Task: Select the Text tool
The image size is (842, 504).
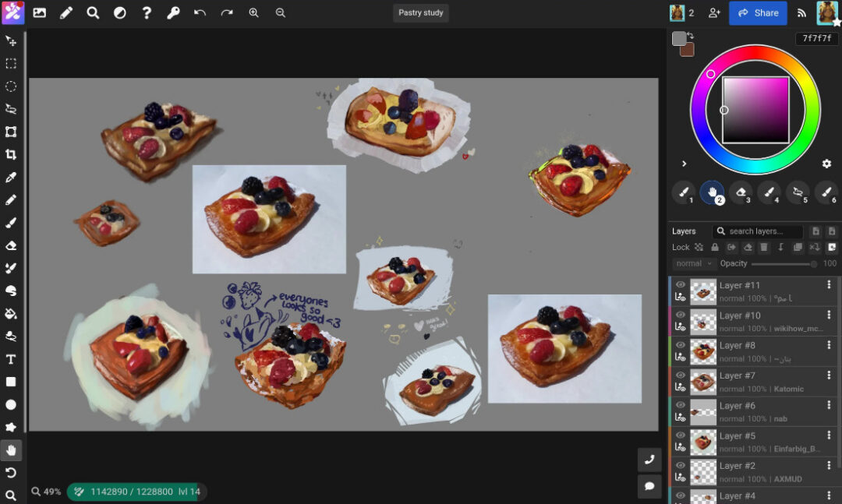Action: click(11, 359)
